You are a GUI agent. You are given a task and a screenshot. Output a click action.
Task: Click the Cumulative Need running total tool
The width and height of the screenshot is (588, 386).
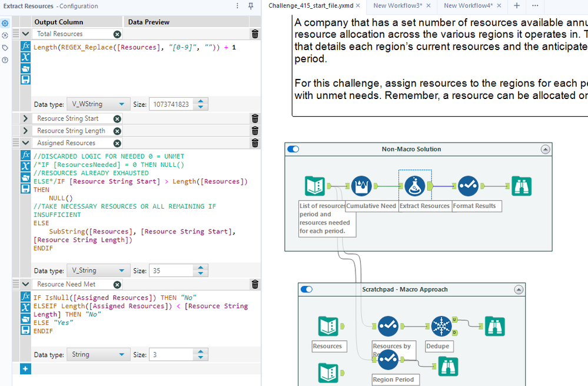pyautogui.click(x=361, y=186)
